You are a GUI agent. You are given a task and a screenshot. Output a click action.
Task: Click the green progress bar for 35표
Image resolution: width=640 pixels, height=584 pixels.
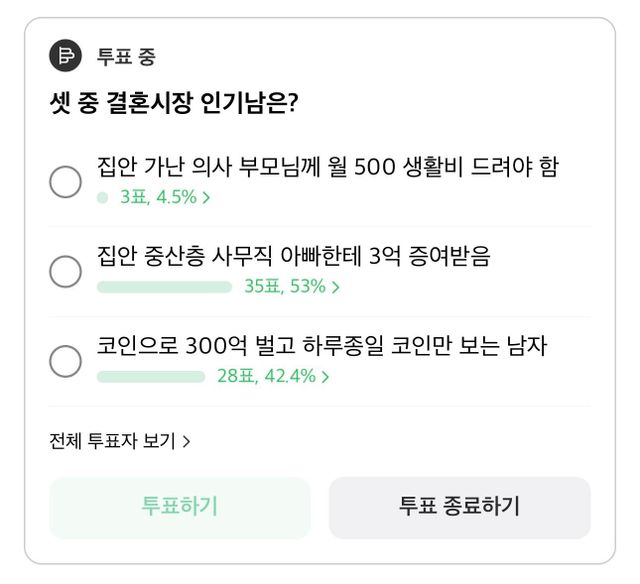(164, 287)
